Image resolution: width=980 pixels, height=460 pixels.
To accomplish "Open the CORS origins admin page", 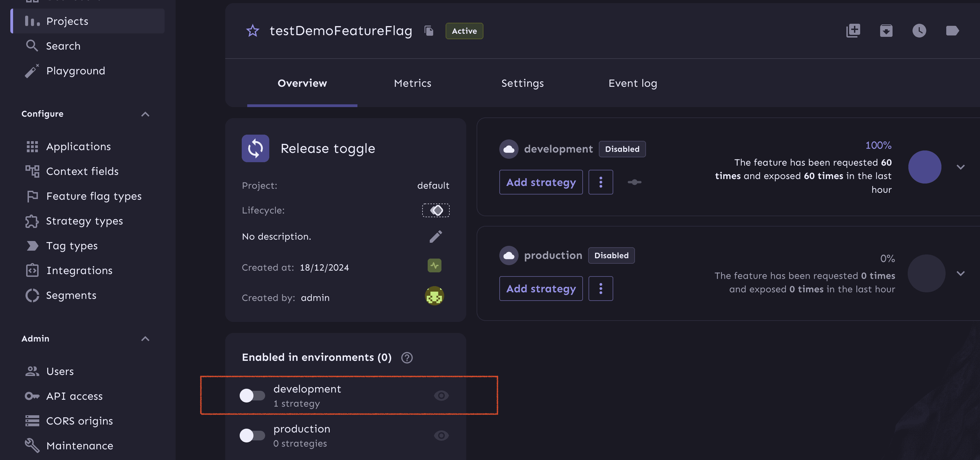I will (x=79, y=420).
